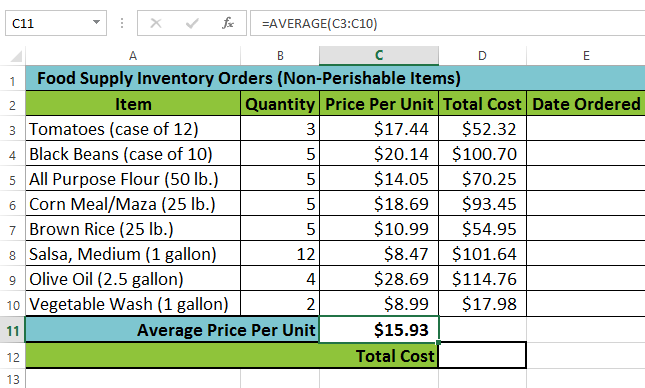
Task: Select column B header
Action: pyautogui.click(x=280, y=56)
